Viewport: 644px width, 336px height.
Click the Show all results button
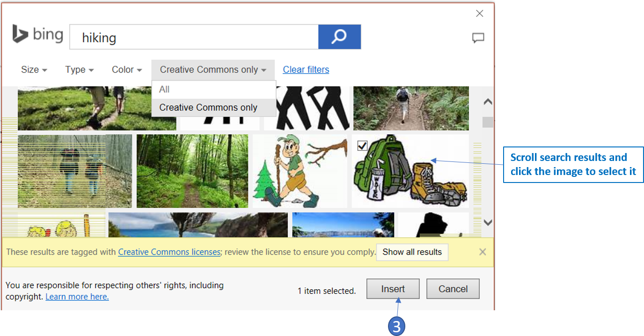[x=412, y=252]
